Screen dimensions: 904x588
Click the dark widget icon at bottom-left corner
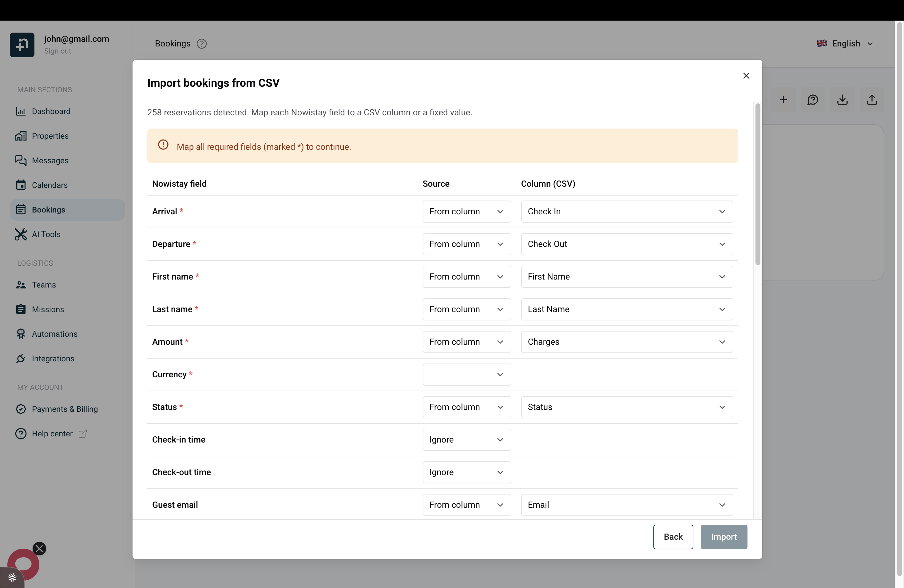coord(12,577)
